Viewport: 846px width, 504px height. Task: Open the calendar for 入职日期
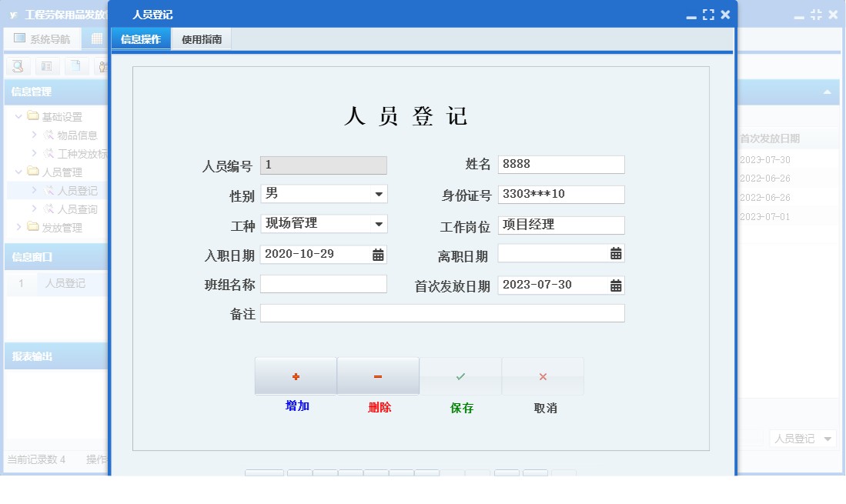378,253
